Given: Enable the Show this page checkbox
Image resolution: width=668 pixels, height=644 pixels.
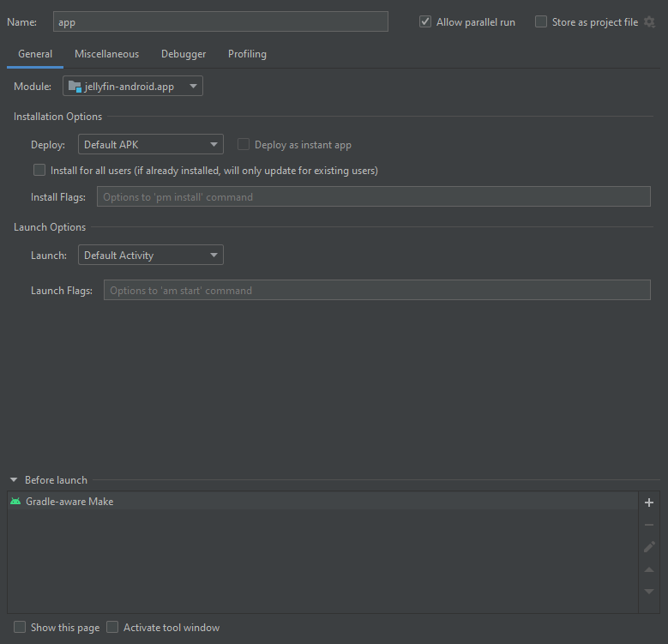Looking at the screenshot, I should [x=20, y=627].
